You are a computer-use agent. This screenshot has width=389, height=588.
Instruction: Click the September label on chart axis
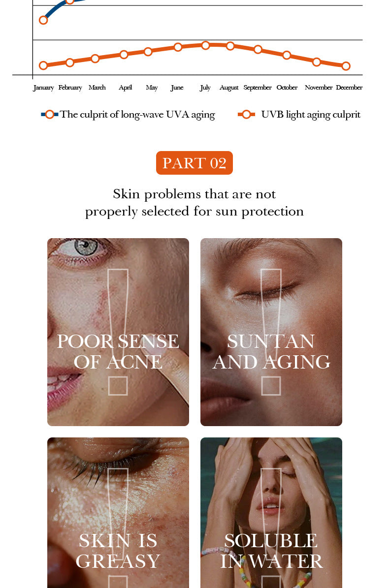(x=258, y=88)
